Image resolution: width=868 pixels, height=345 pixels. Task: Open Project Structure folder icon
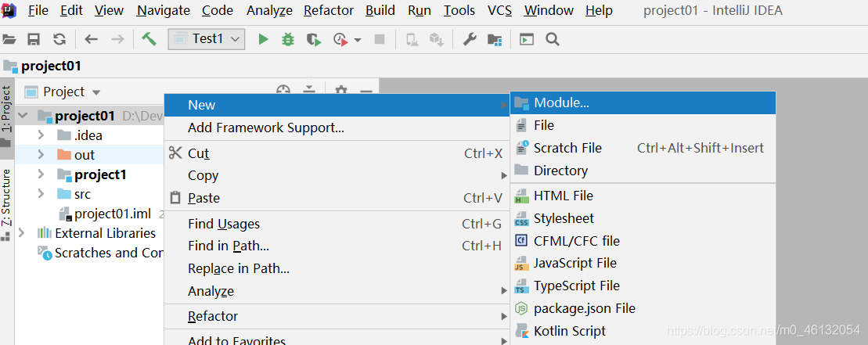[495, 39]
